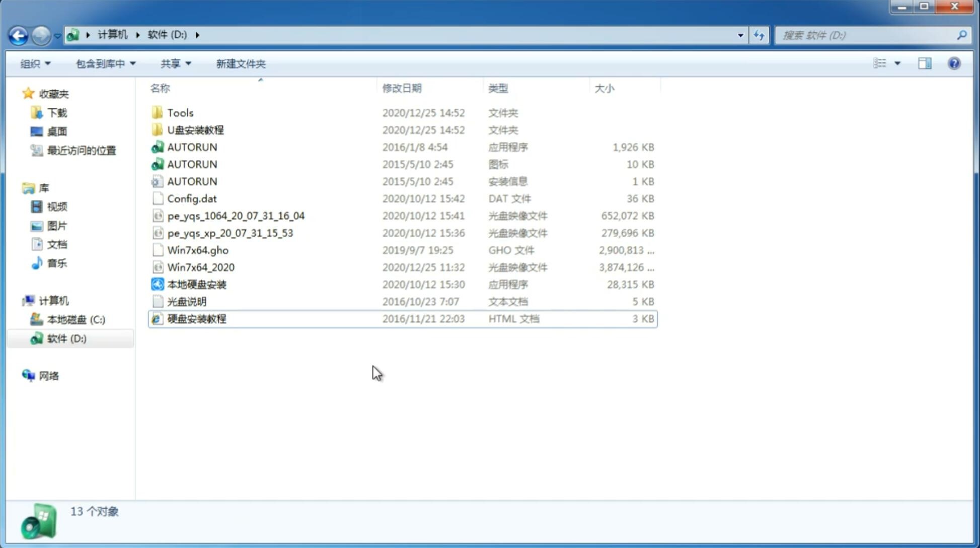
Task: View 硬盘安装教程 HTML document
Action: 196,318
